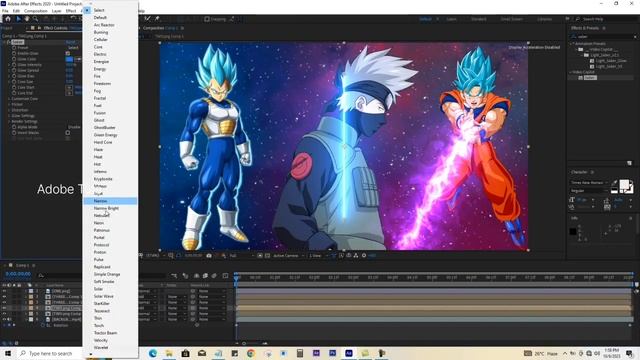This screenshot has width=640, height=360.
Task: Toggle Enable Glow checkbox
Action: pos(68,53)
